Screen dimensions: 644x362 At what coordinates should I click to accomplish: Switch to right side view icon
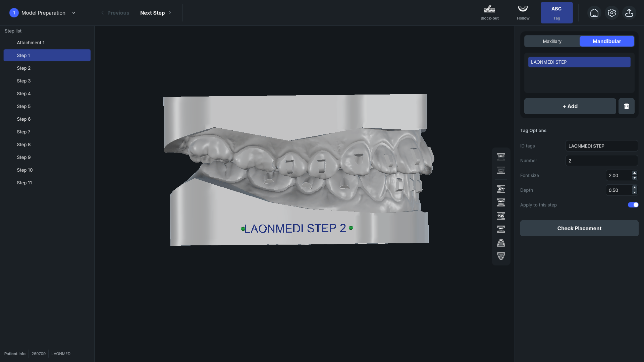501,189
